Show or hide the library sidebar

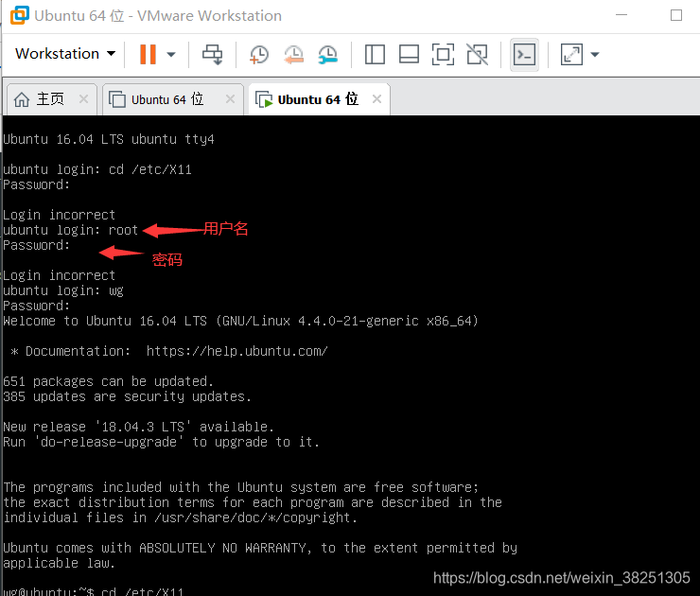pyautogui.click(x=375, y=55)
